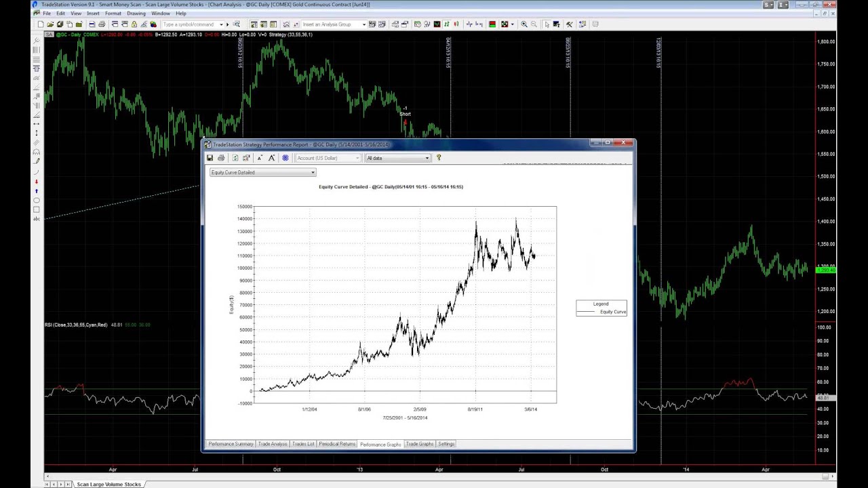Click the padlock icon in main toolbar
Viewport: 868px width, 488px height.
point(134,24)
